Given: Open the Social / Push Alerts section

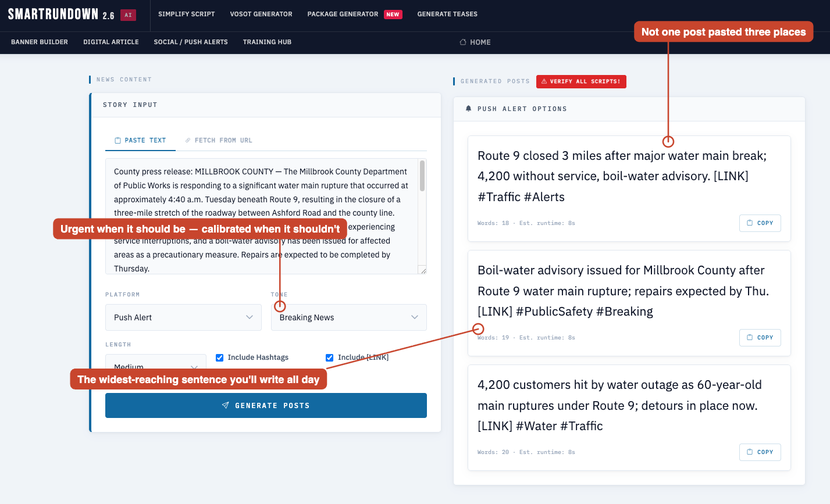Looking at the screenshot, I should point(191,42).
